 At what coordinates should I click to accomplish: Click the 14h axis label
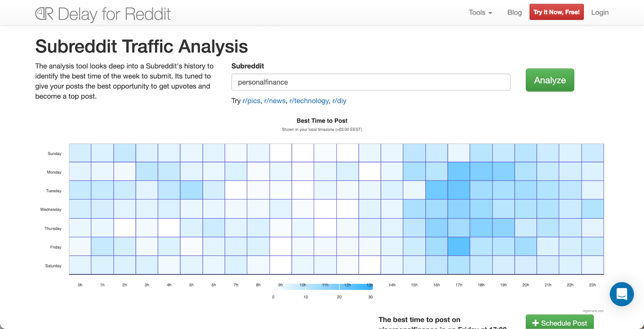click(392, 285)
